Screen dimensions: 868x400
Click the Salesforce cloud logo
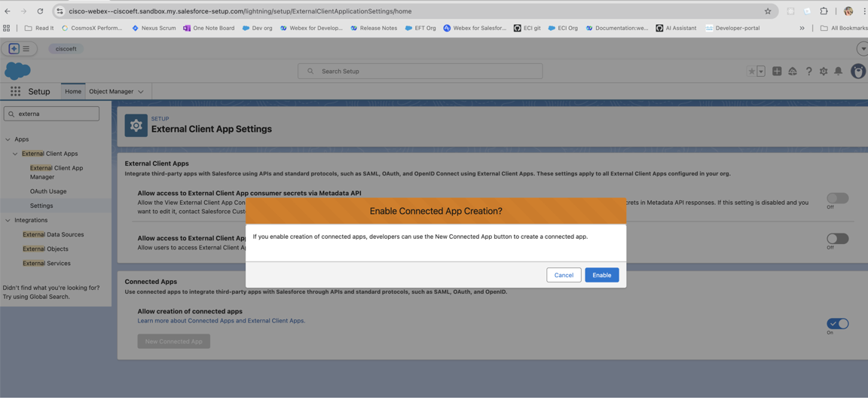(17, 71)
